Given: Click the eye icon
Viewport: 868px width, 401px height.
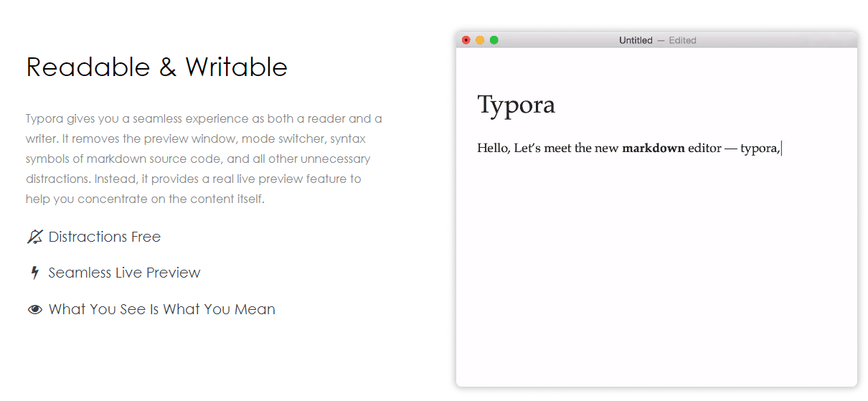Looking at the screenshot, I should [34, 310].
